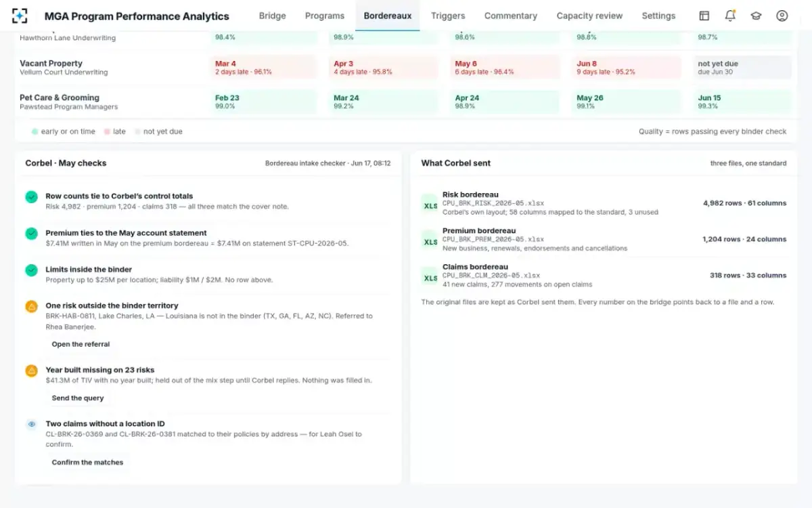Open file CPU_BRK_PREM_2026-05.xlsx
This screenshot has height=508, width=812.
493,239
